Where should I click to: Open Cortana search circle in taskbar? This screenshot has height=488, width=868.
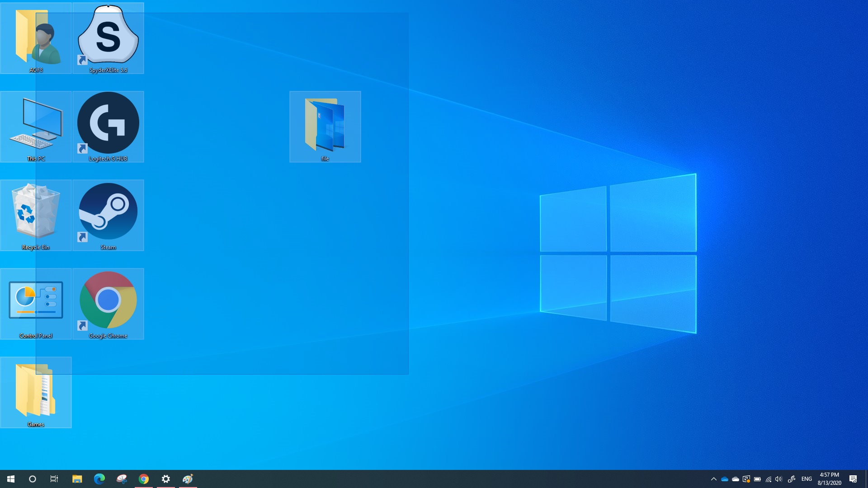pos(33,479)
